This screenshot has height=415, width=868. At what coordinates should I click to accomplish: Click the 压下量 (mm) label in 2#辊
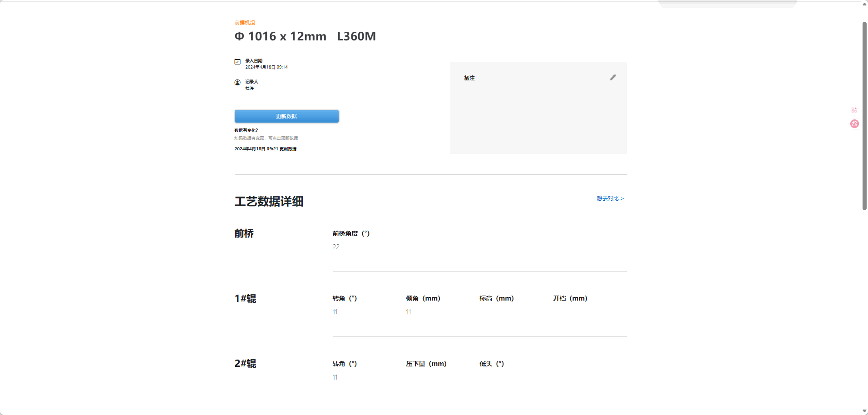[426, 364]
